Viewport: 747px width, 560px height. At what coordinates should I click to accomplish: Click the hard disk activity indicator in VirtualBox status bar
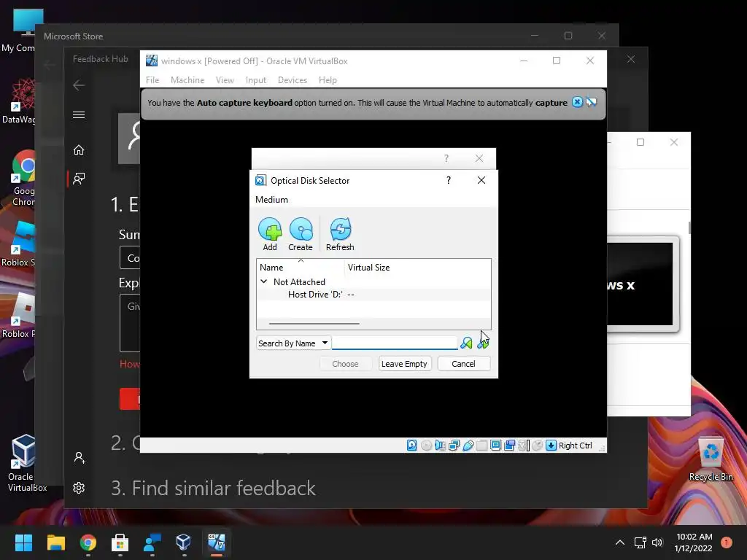tap(411, 446)
